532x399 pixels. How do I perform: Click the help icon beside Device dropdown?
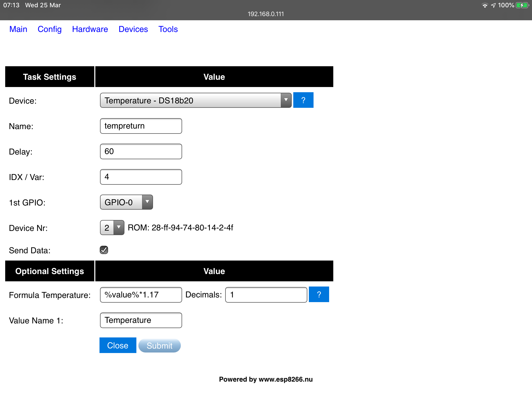pyautogui.click(x=303, y=100)
